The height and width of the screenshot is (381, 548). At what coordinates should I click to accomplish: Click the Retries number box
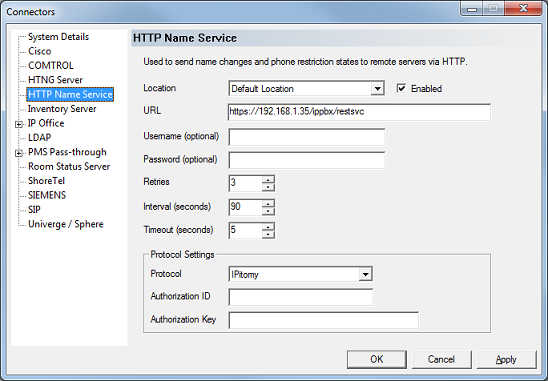point(245,183)
